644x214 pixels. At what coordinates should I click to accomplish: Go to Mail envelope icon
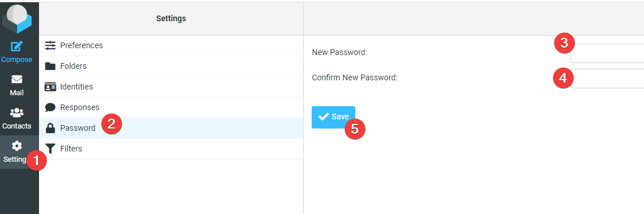pos(17,79)
